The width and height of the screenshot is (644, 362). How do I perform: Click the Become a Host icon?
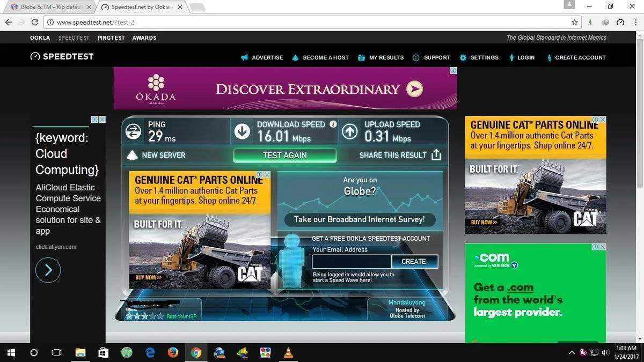(x=295, y=57)
